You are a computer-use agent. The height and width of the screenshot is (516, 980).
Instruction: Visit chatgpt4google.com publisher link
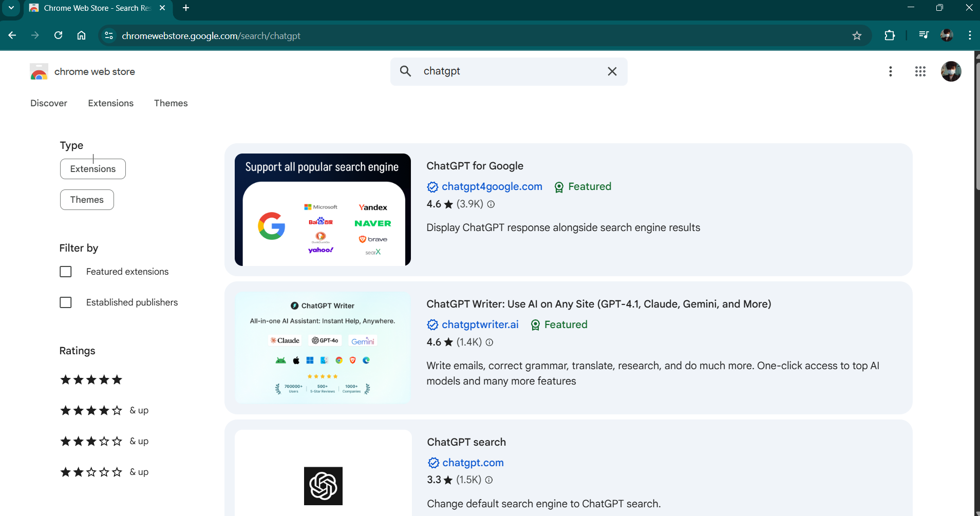(x=492, y=186)
